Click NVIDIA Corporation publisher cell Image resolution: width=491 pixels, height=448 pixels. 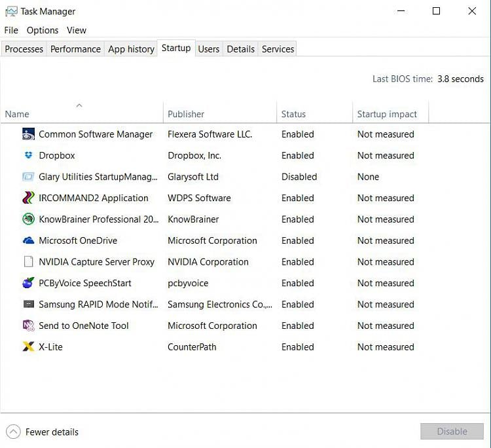point(208,262)
